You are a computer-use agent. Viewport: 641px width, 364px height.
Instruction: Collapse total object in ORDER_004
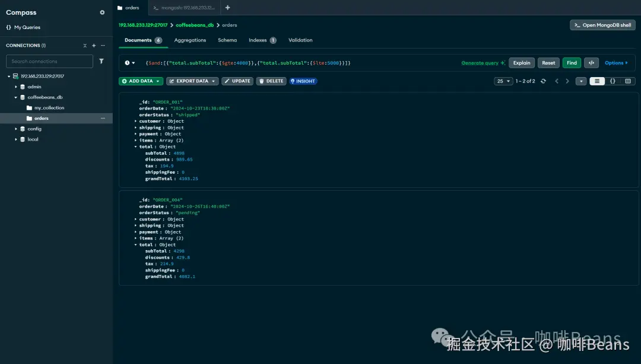pos(136,245)
